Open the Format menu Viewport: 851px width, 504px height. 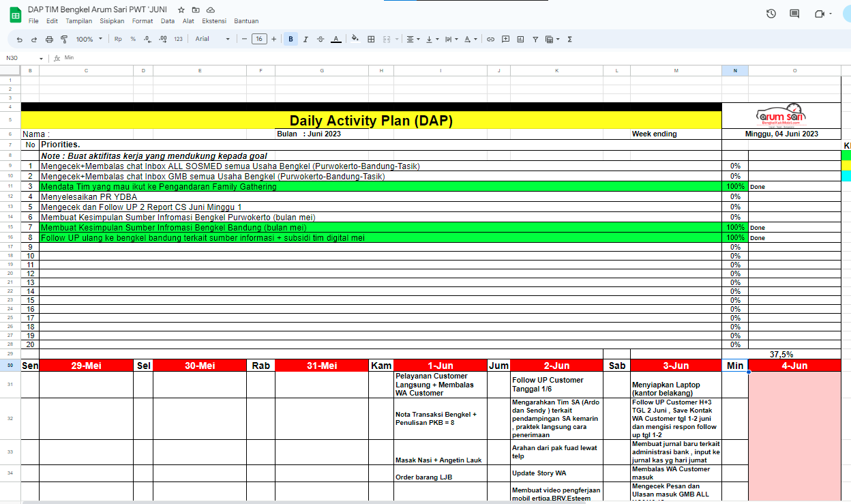coord(143,21)
